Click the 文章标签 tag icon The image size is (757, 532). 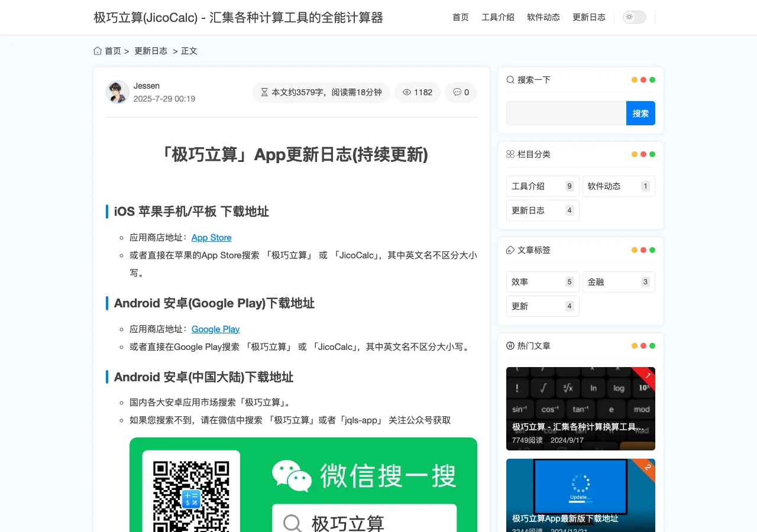pyautogui.click(x=510, y=250)
